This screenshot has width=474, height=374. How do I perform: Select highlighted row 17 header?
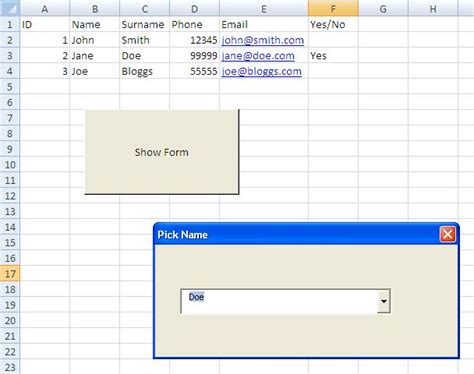tap(10, 274)
